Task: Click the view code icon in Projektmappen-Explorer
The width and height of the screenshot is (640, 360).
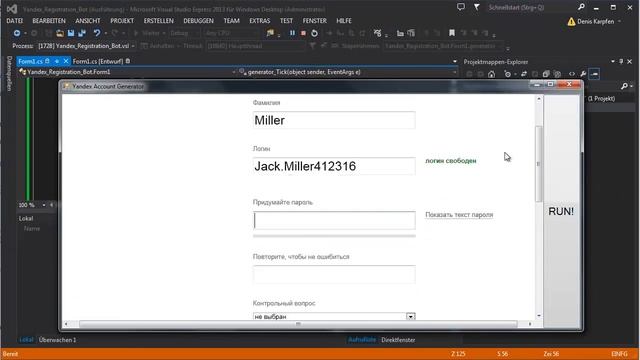Action: pos(572,74)
